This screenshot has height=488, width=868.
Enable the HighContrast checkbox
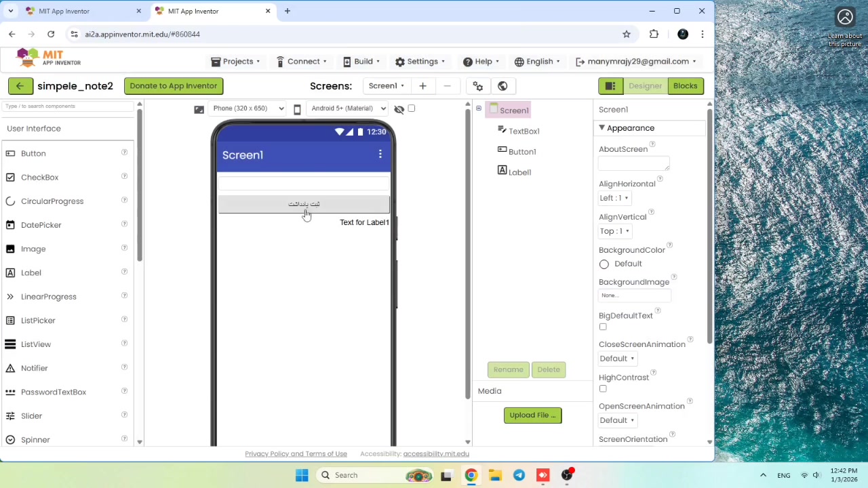[x=603, y=389]
